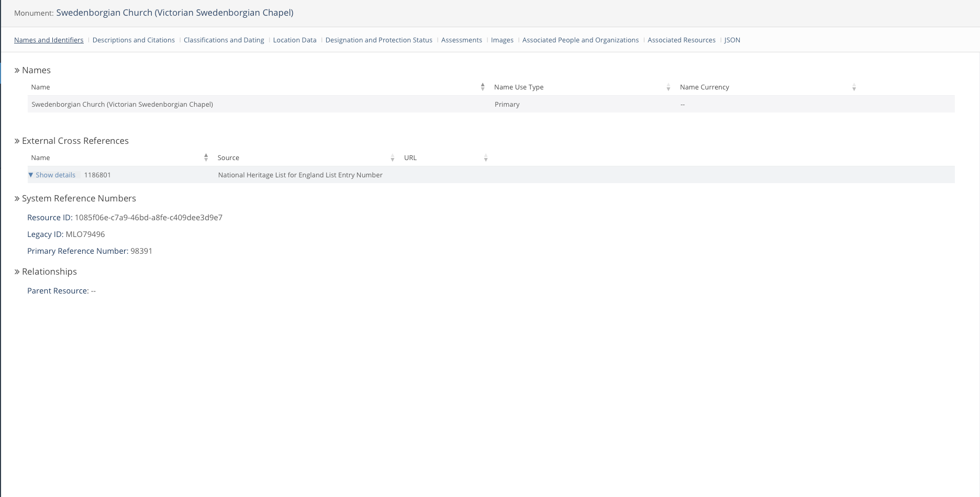Open the Names and Identifiers tab

(x=49, y=40)
